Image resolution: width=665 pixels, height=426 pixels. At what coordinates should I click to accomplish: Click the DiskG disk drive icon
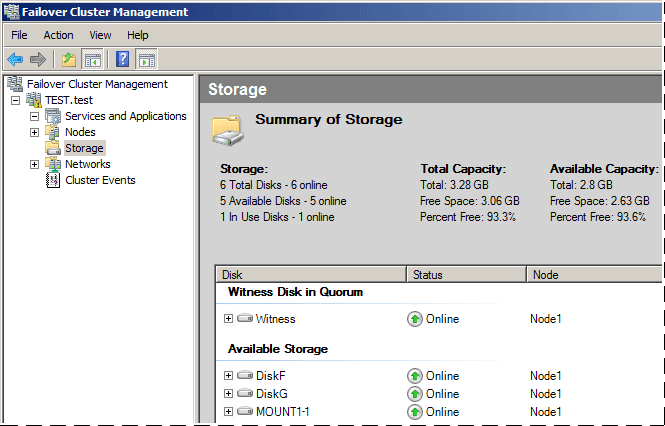pos(245,394)
